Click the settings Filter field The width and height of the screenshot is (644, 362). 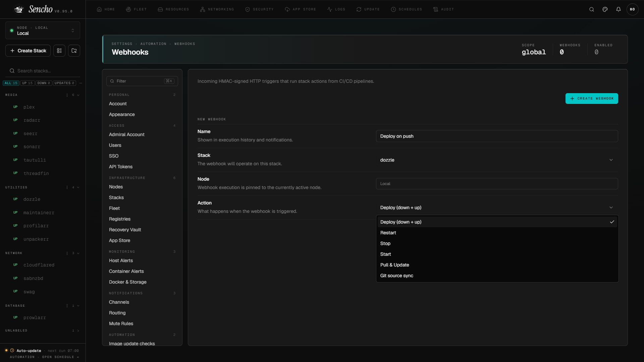pyautogui.click(x=142, y=81)
